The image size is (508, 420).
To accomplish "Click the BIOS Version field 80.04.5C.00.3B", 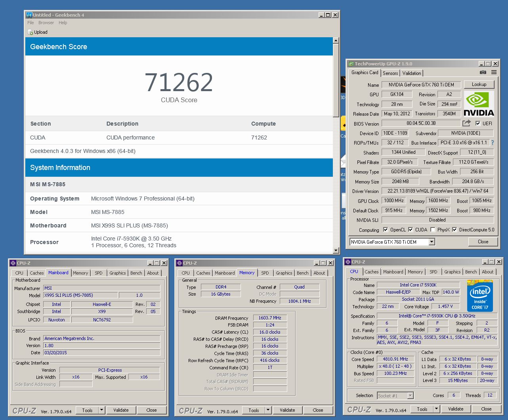I will tap(421, 123).
